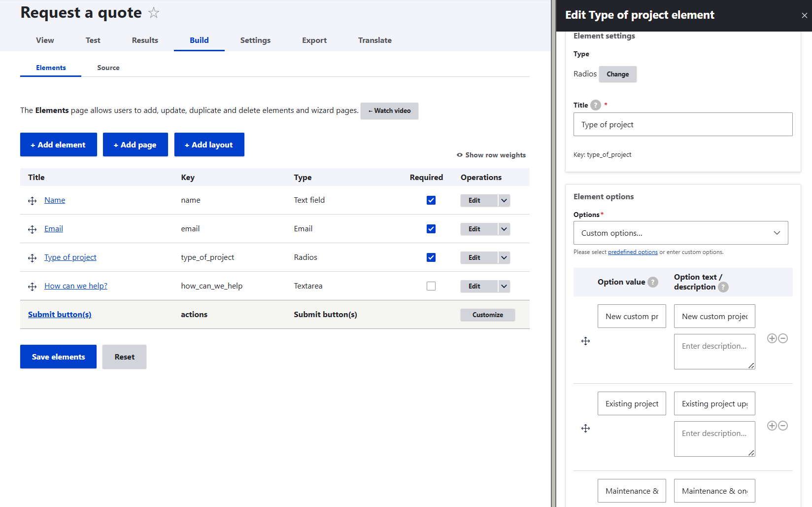Click move handle for New custom project option

[x=585, y=341]
